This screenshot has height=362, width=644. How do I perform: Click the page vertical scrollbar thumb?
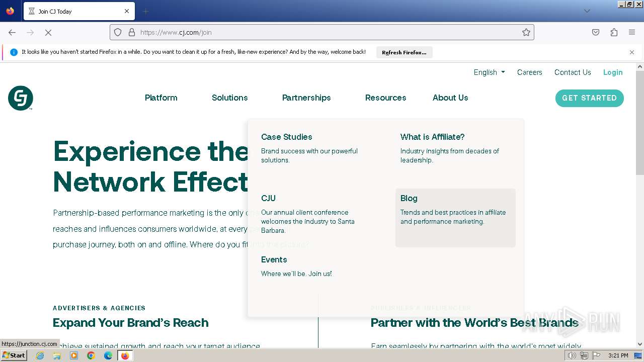click(640, 123)
